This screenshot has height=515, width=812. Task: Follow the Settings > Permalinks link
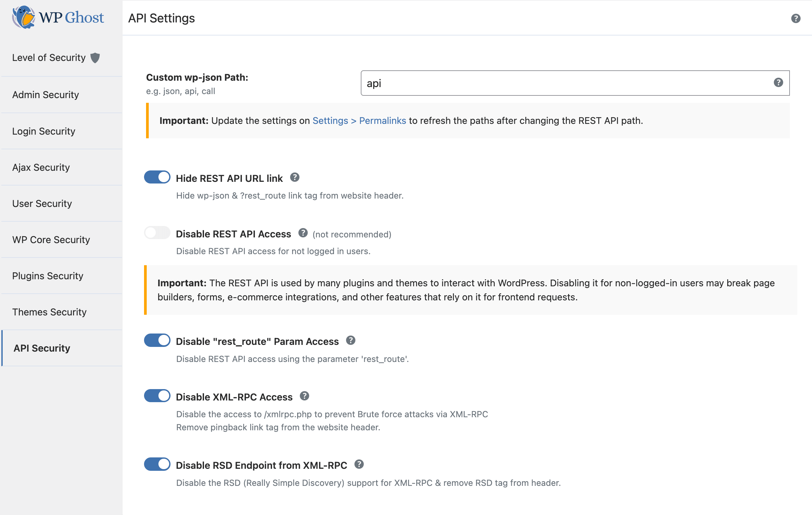(x=359, y=121)
